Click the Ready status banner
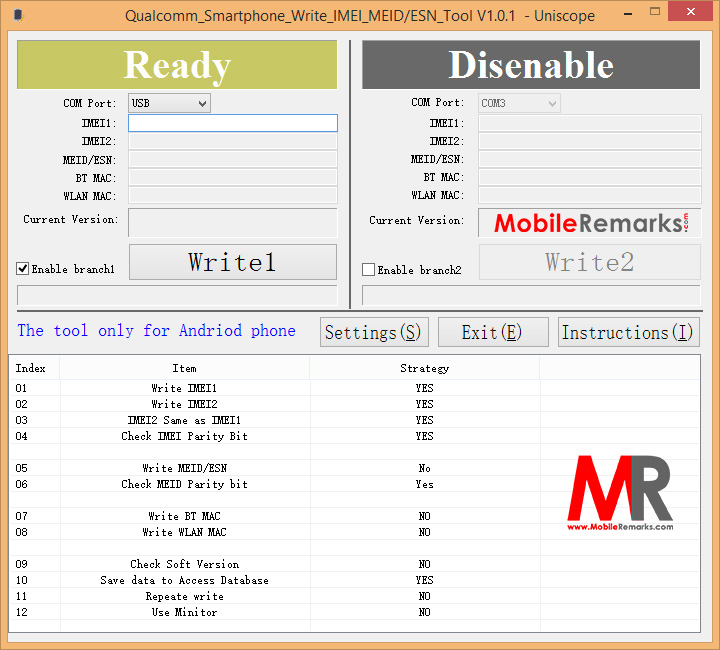Screen dimensions: 720x650 (x=177, y=65)
